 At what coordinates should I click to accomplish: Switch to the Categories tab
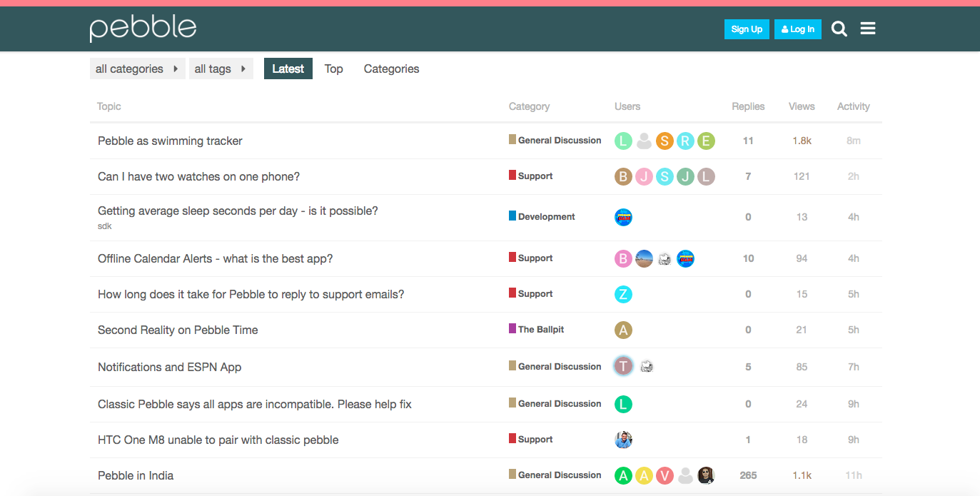tap(391, 69)
